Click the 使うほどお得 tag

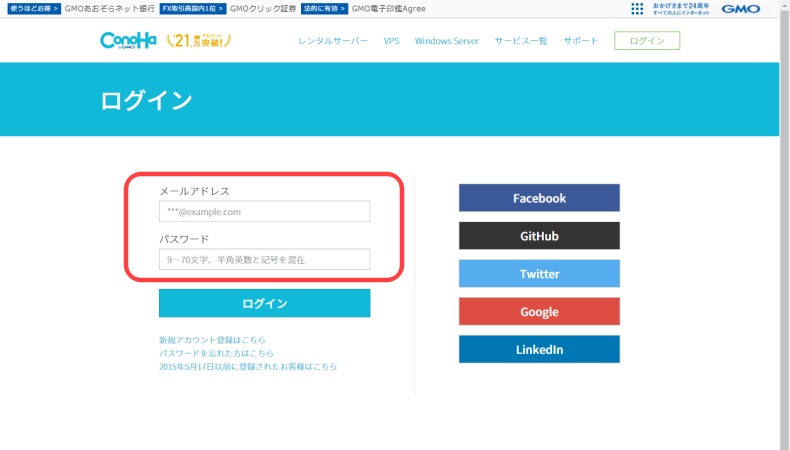click(34, 9)
